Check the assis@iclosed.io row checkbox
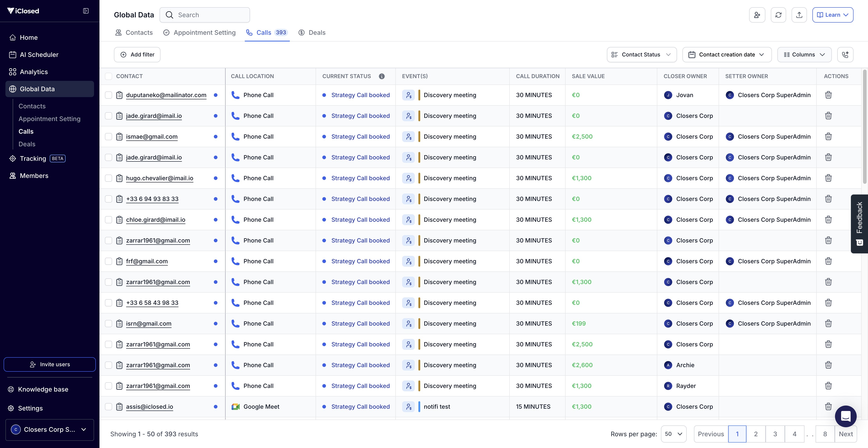The image size is (868, 448). 108,407
